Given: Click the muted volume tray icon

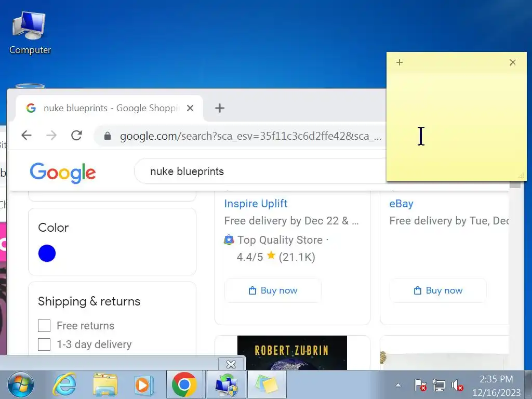Looking at the screenshot, I should coord(457,385).
